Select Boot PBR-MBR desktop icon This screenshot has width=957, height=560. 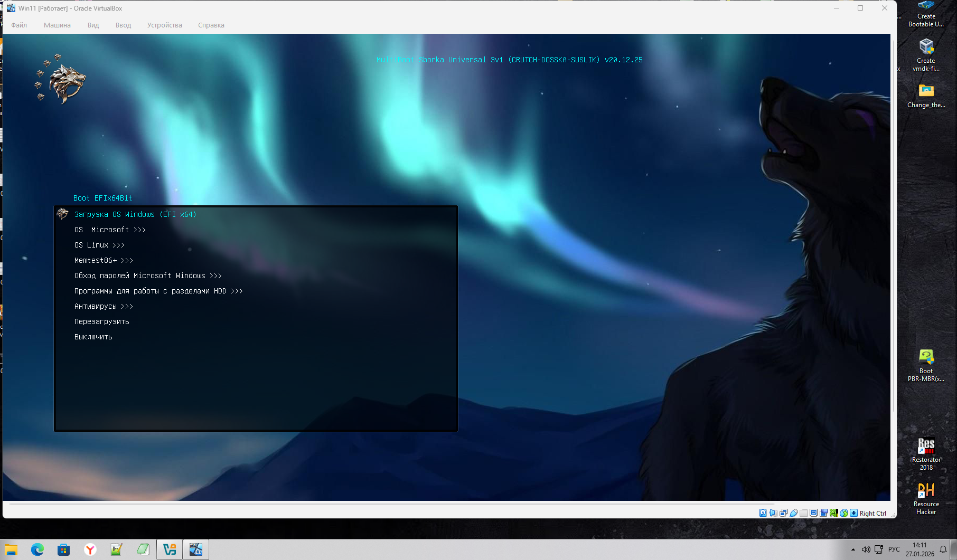(x=926, y=365)
